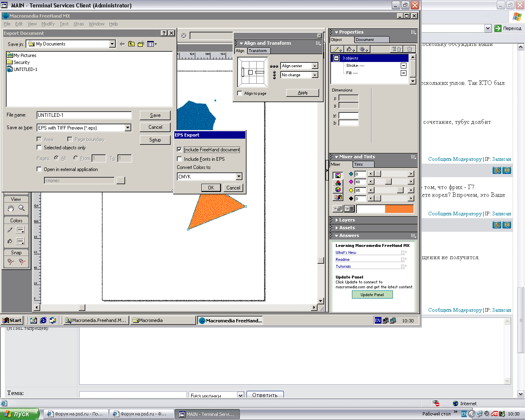
Task: Select the From pages radio button
Action: tap(76, 158)
